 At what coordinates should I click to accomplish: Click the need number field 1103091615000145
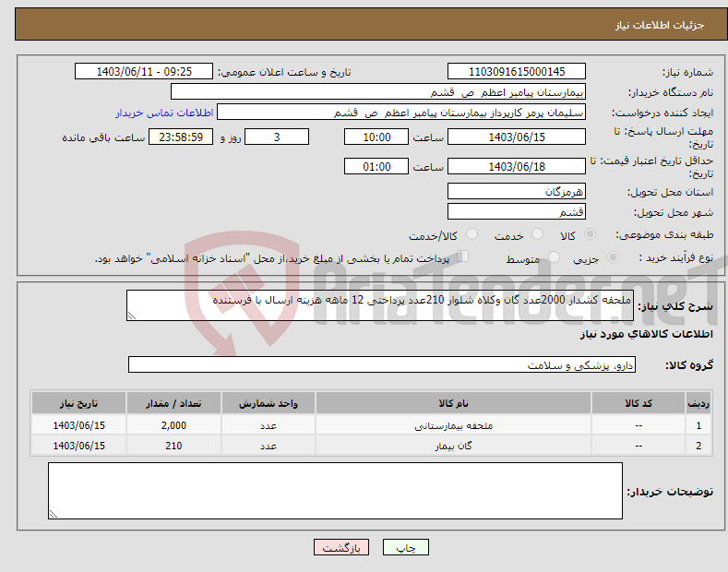pos(517,72)
